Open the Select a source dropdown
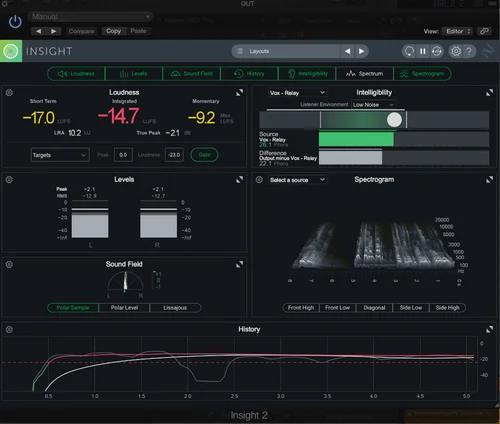 click(297, 180)
